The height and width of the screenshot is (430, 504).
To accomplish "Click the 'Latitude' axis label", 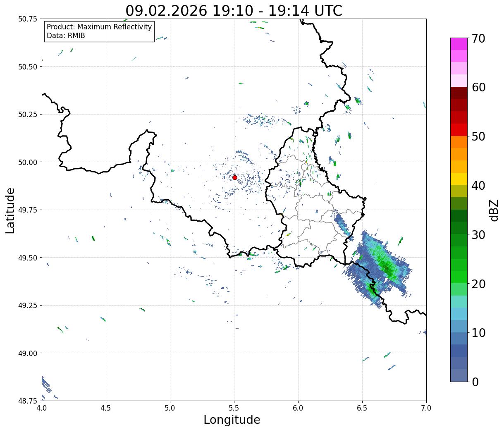I will [10, 210].
